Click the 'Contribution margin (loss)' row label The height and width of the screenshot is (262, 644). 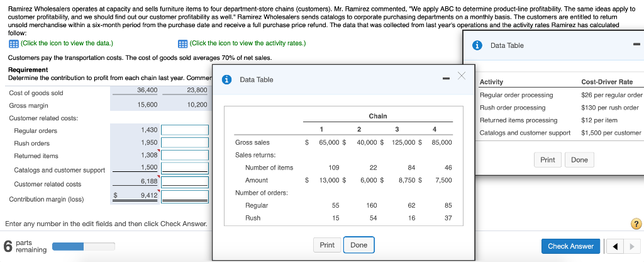click(x=47, y=200)
